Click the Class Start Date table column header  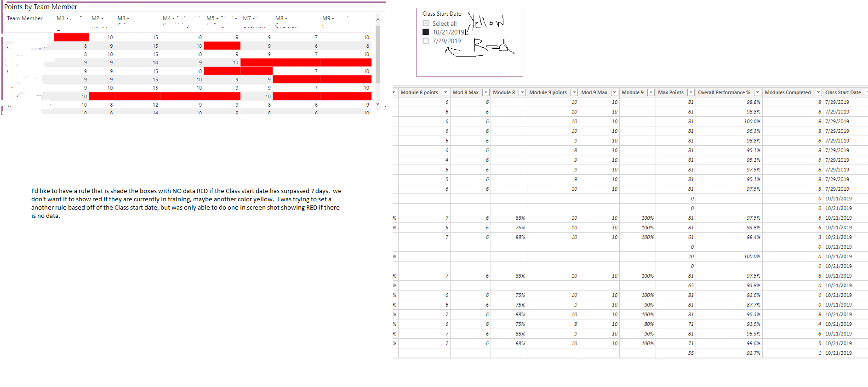(x=843, y=92)
